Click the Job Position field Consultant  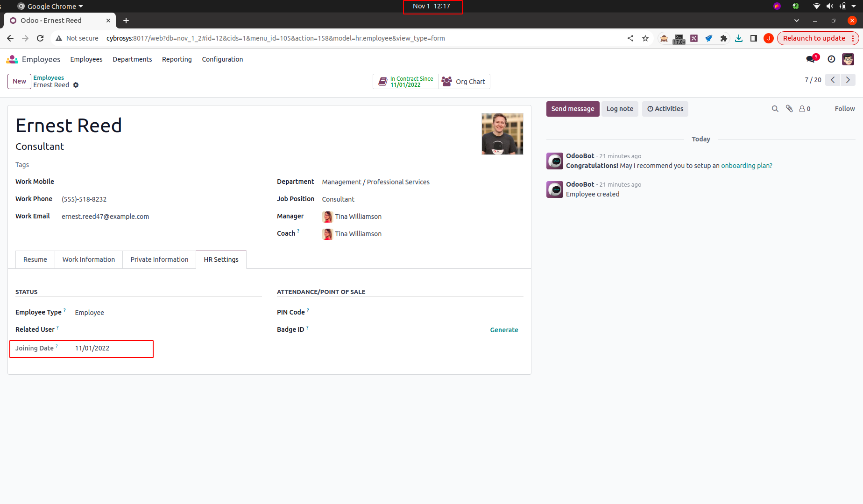click(338, 199)
